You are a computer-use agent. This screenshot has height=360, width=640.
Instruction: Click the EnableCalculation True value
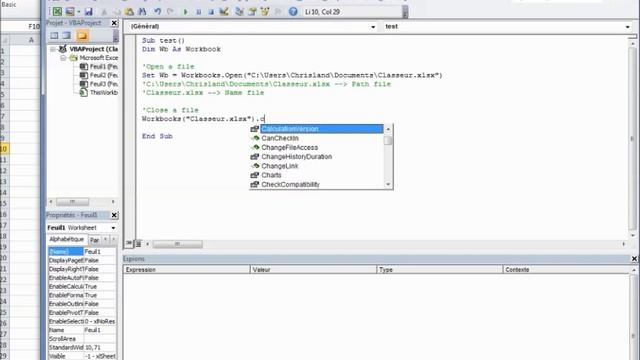(x=100, y=287)
